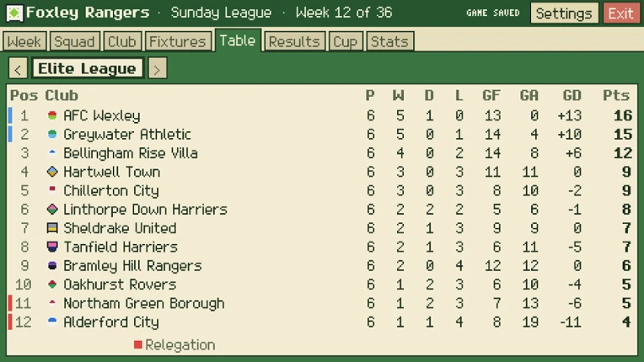The image size is (644, 362).
Task: Click the Foxley Rangers club crest icon
Action: point(14,13)
